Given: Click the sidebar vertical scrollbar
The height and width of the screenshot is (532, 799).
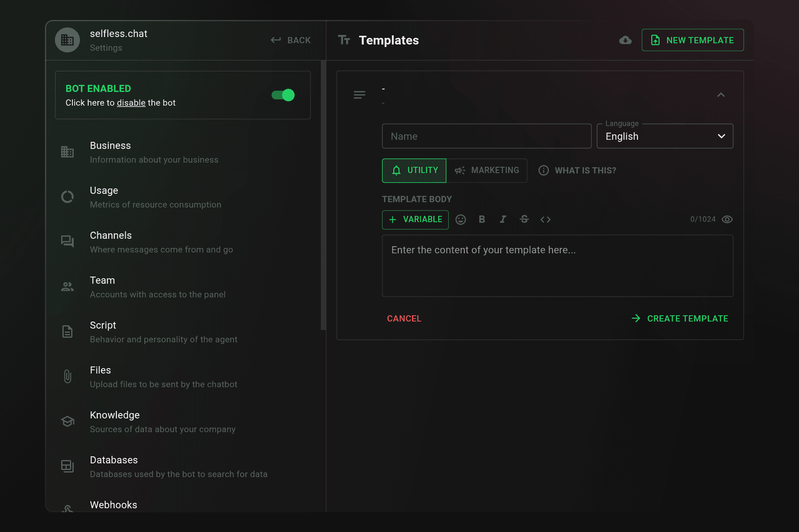Looking at the screenshot, I should [x=323, y=195].
